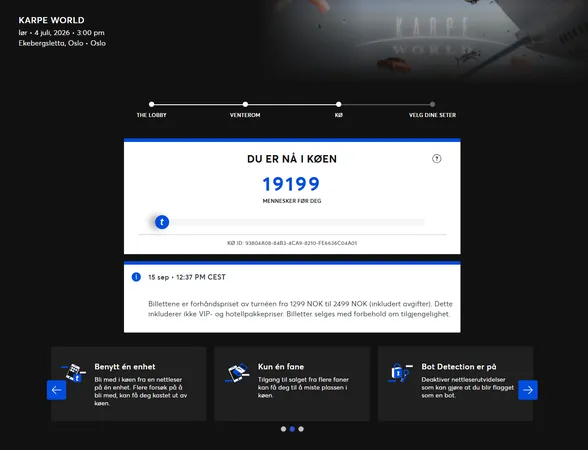Click the KØ ID string

(x=292, y=243)
